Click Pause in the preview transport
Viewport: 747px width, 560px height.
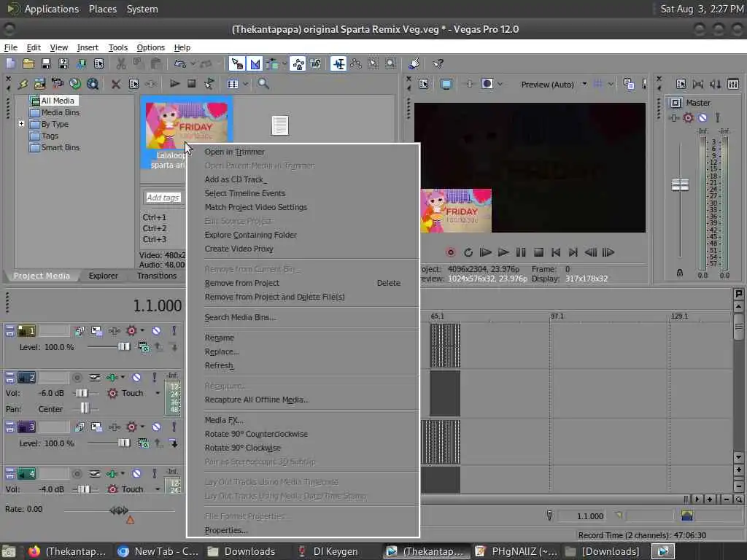[521, 252]
